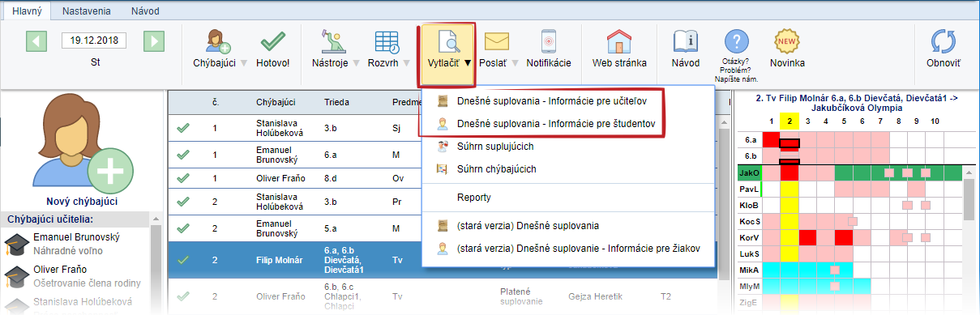Screen dimensions: 980x315
Task: Click the Poslať envelope icon
Action: (496, 42)
